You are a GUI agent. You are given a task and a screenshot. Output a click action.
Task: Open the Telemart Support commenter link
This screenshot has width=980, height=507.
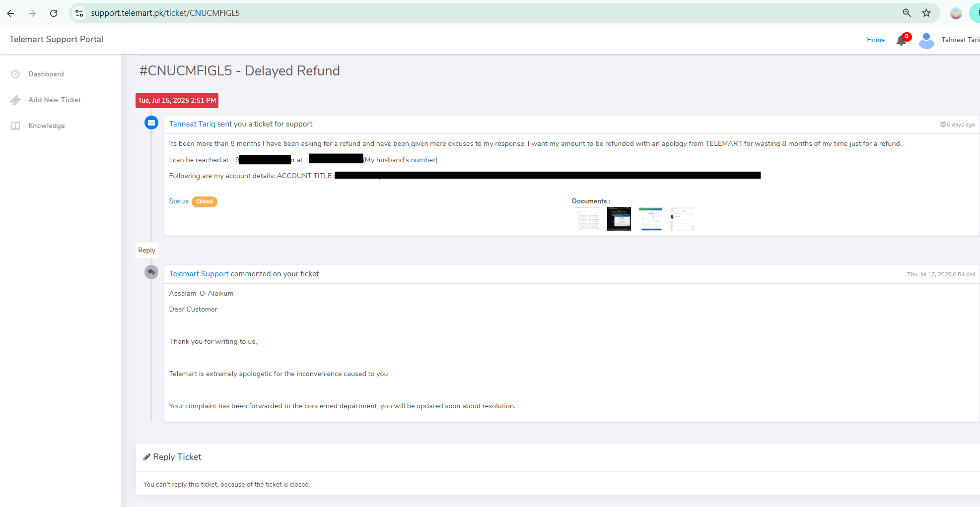click(199, 274)
